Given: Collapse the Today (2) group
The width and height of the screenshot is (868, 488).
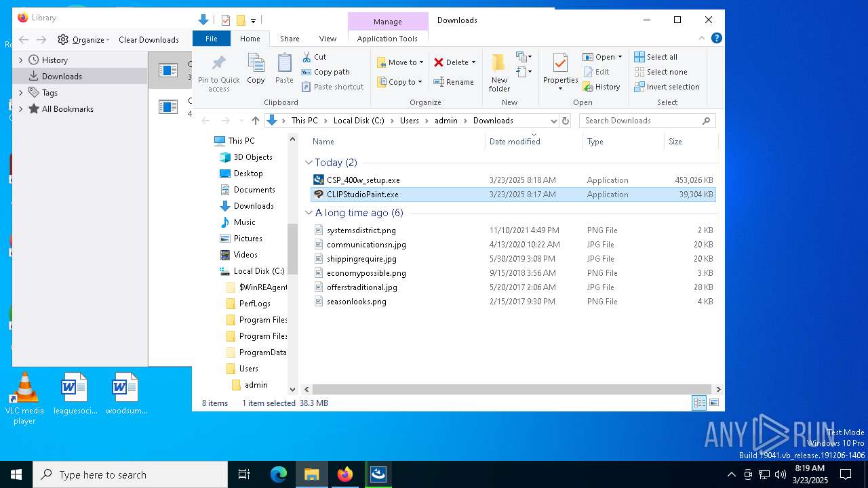Looking at the screenshot, I should coord(309,163).
